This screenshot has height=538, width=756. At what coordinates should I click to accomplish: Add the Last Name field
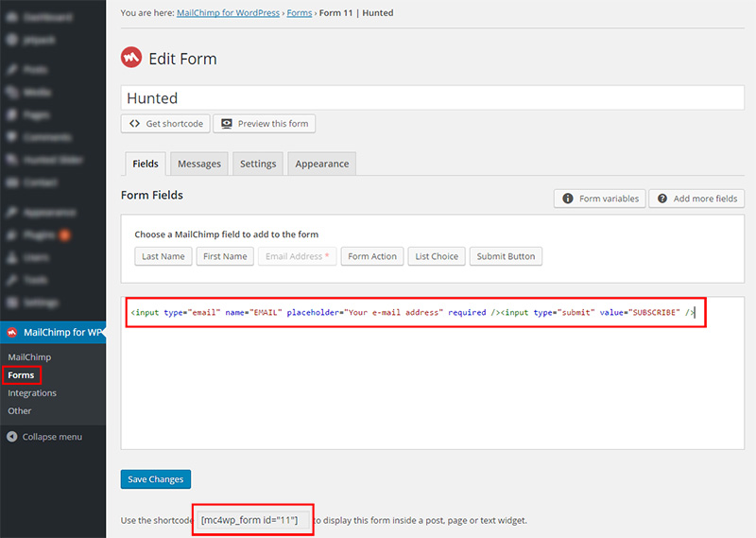(x=163, y=256)
